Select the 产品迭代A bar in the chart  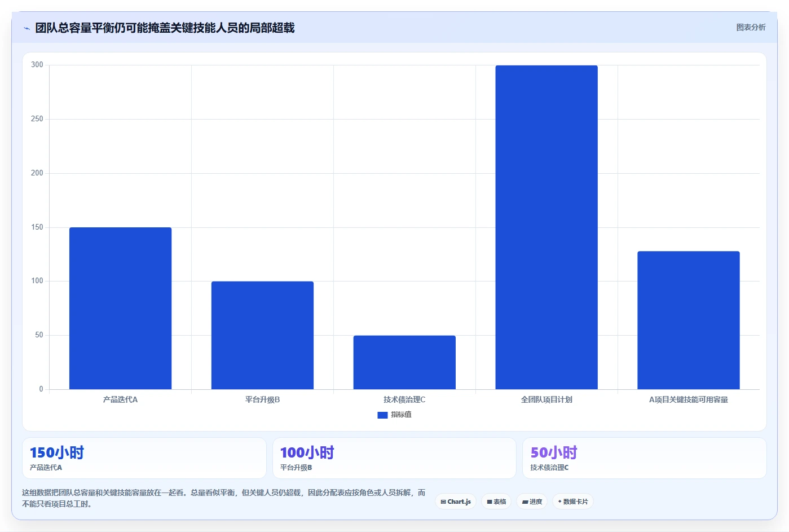click(120, 308)
